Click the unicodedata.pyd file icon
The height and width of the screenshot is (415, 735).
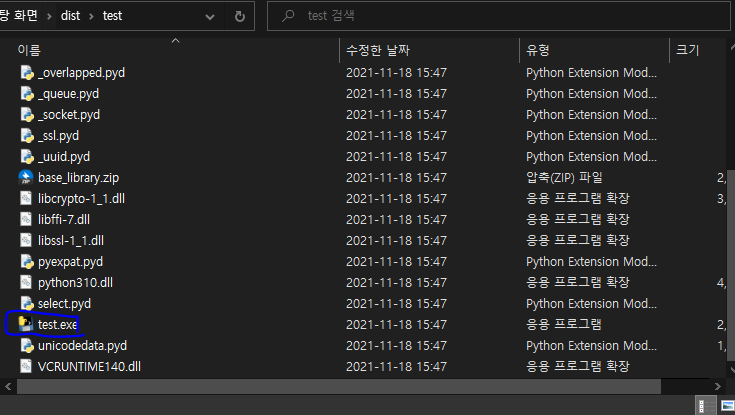27,346
